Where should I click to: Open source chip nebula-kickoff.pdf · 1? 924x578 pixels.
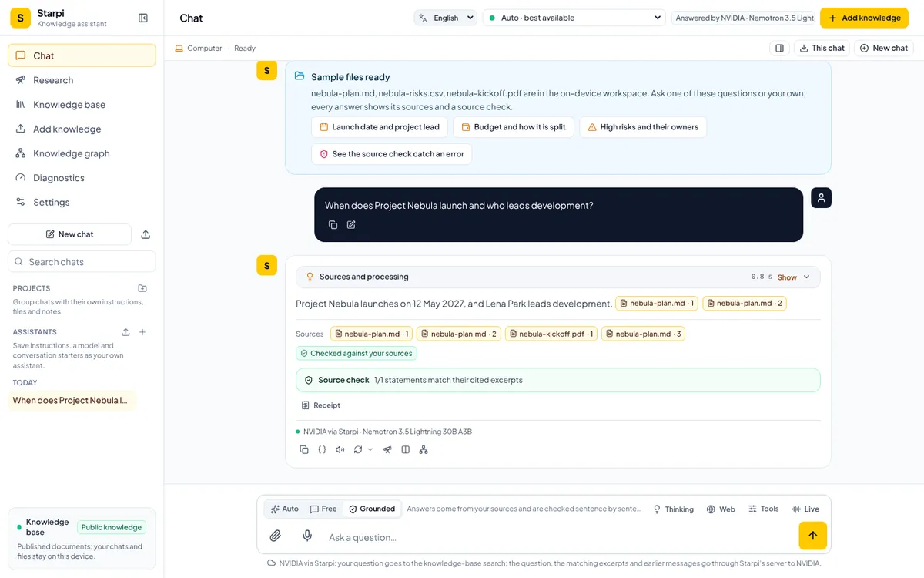point(551,334)
